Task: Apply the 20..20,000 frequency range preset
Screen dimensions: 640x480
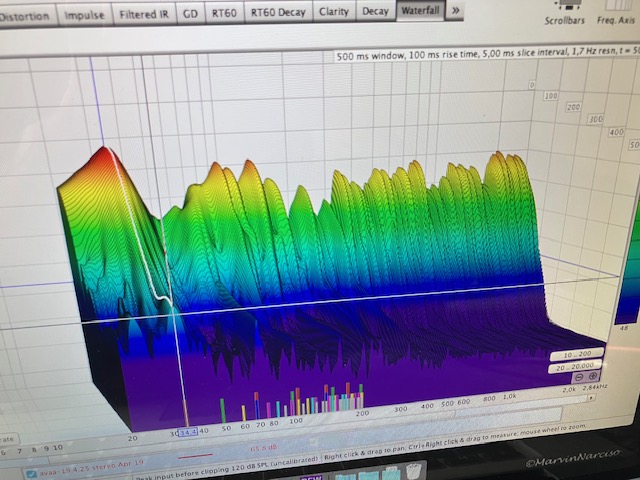Action: (574, 368)
